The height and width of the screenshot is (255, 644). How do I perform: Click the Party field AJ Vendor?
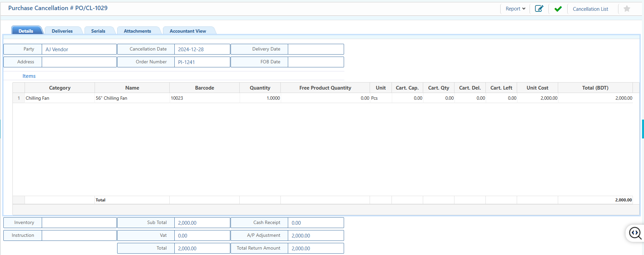coord(79,49)
